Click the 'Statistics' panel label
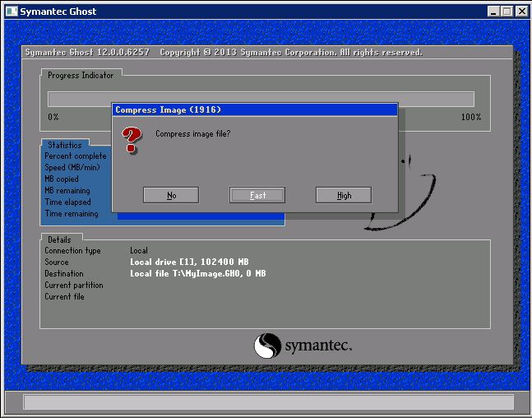The width and height of the screenshot is (532, 418). pyautogui.click(x=65, y=145)
